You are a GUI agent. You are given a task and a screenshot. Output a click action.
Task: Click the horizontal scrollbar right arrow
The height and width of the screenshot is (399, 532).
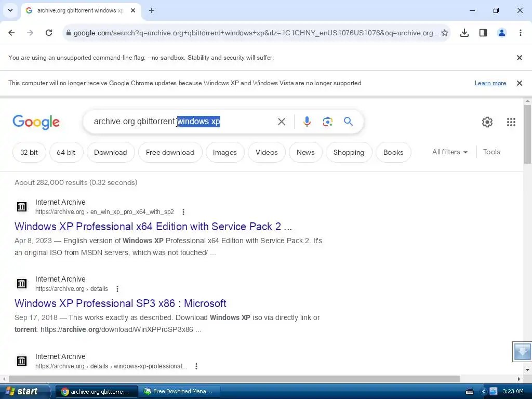(519, 379)
